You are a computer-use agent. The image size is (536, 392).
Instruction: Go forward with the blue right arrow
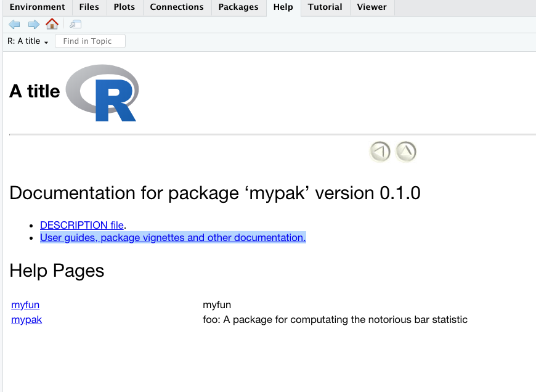tap(33, 24)
